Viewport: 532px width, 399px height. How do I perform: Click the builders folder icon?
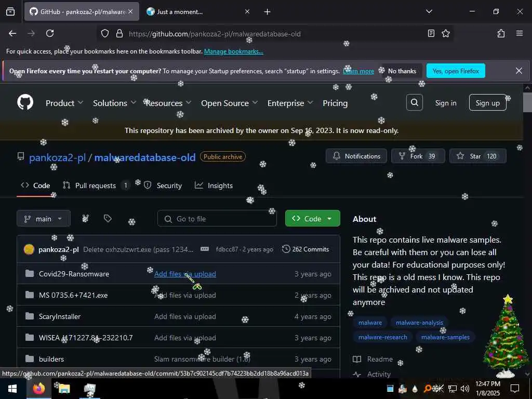[30, 358]
